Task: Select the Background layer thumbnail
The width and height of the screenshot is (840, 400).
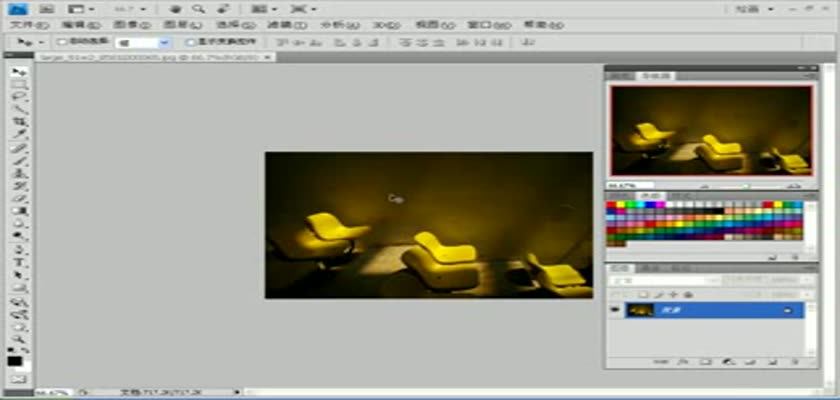Action: 640,311
